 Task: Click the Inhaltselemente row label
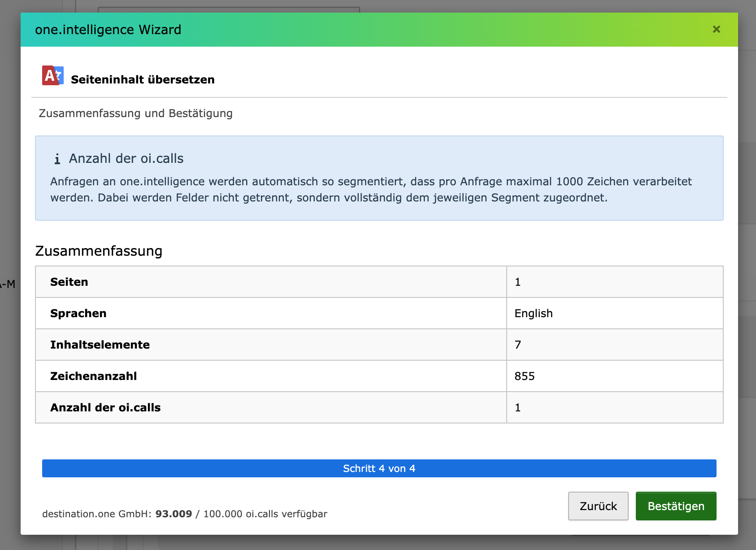tap(100, 345)
